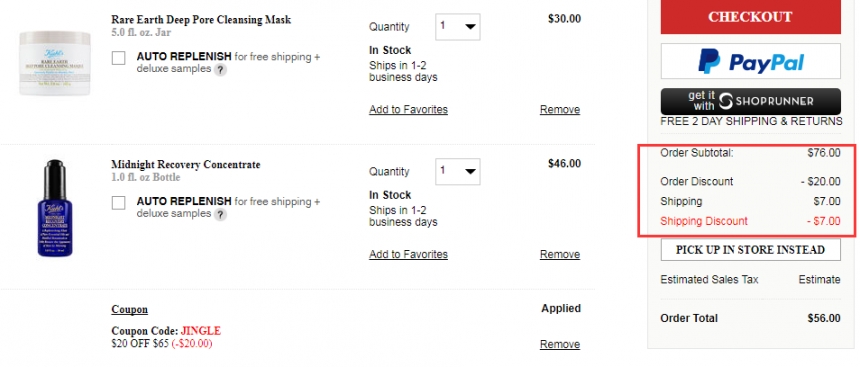Open Midnight Recovery Concentrate product title
Screen dimensions: 860x367
[185, 165]
